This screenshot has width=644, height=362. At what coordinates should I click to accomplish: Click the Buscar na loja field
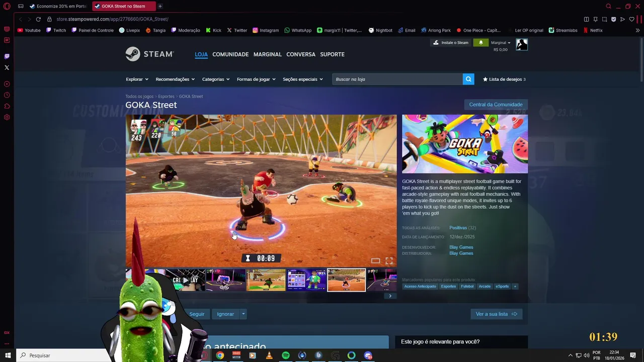(397, 79)
